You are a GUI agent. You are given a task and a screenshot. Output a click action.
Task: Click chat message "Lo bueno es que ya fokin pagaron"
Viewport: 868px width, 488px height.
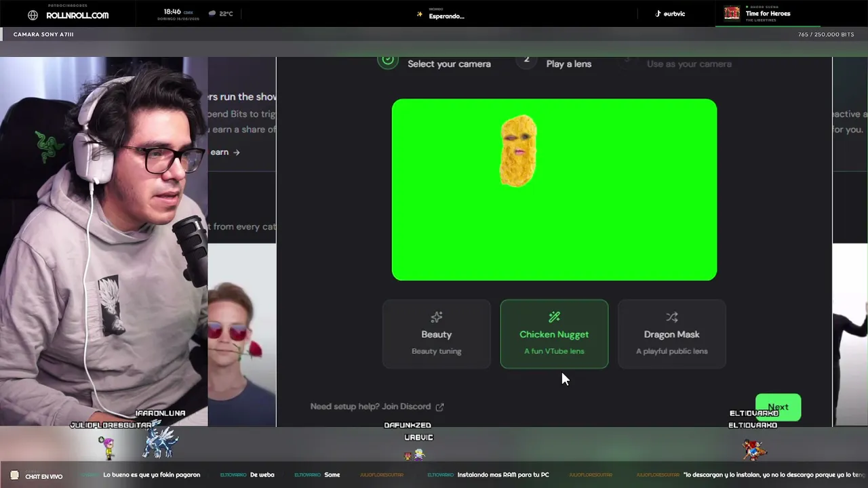(151, 475)
